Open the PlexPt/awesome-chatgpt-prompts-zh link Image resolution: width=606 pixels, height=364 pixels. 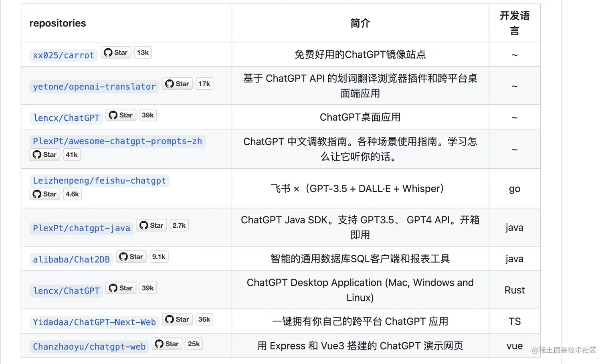click(x=117, y=141)
